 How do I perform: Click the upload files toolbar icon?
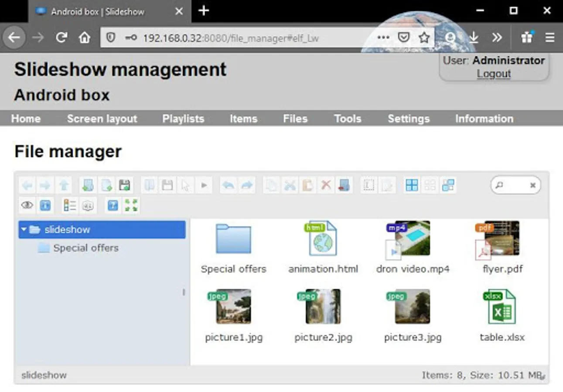point(125,186)
